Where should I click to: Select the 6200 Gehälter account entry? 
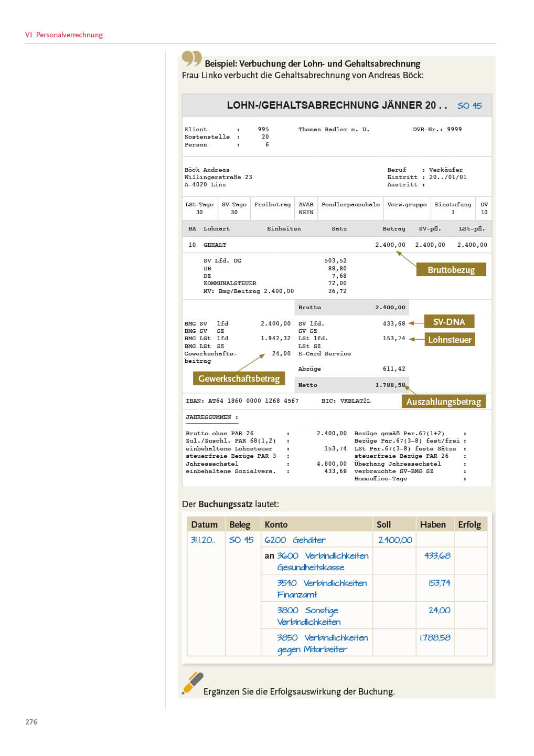295,540
